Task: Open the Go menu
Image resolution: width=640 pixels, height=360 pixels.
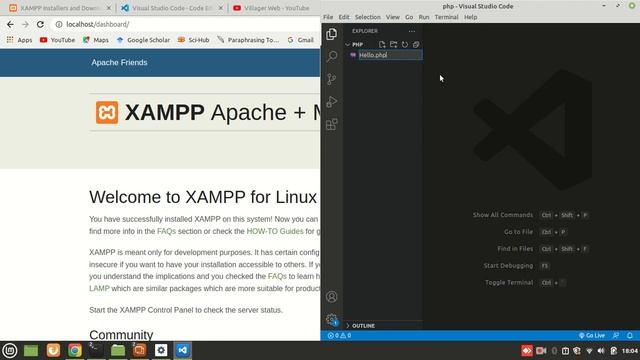Action: (x=409, y=17)
